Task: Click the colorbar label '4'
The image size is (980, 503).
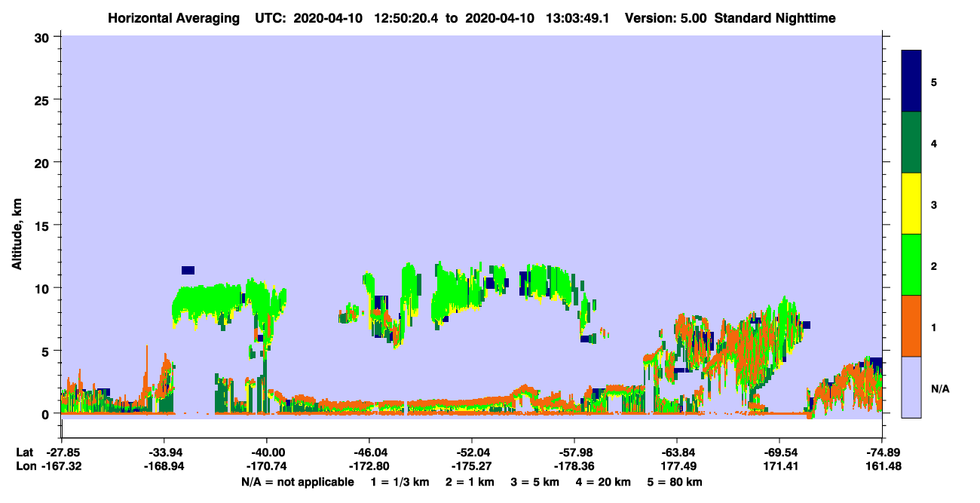Action: (933, 143)
